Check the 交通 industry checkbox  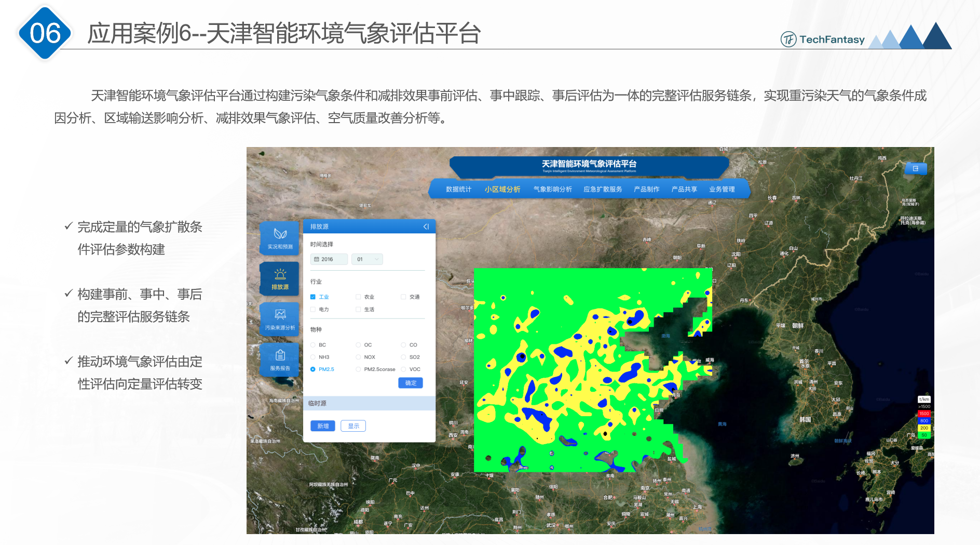click(403, 297)
